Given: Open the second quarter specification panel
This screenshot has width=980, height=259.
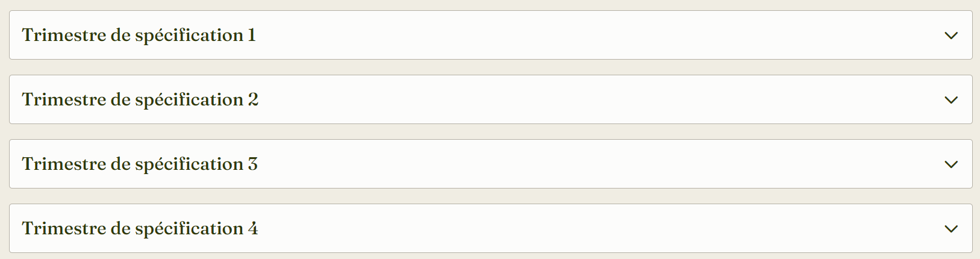Looking at the screenshot, I should tap(491, 99).
